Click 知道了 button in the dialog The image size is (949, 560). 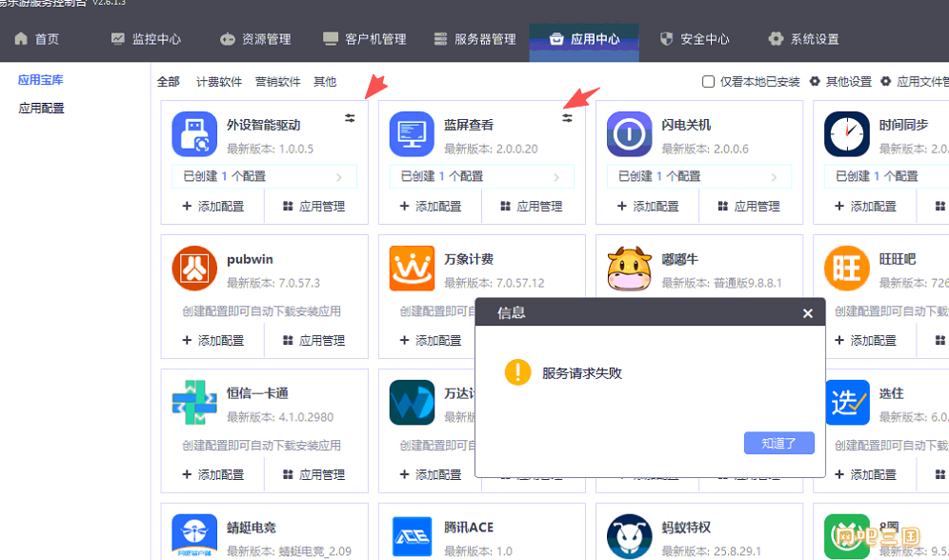[x=779, y=443]
